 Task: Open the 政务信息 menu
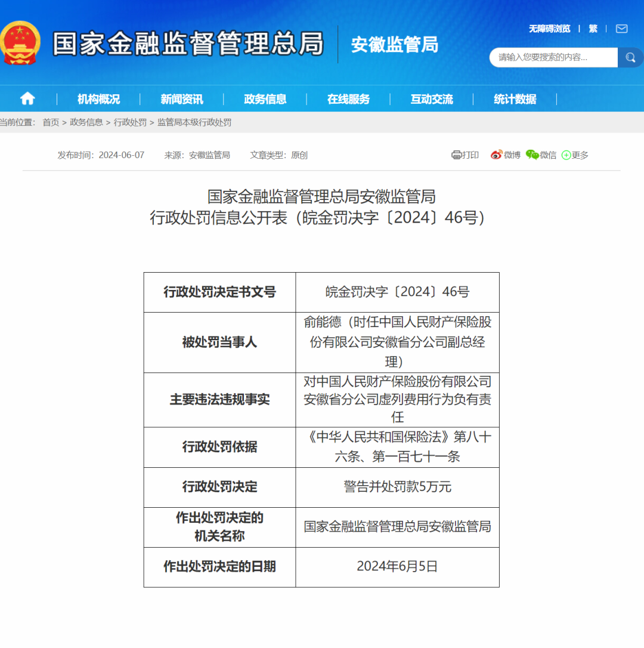[265, 99]
